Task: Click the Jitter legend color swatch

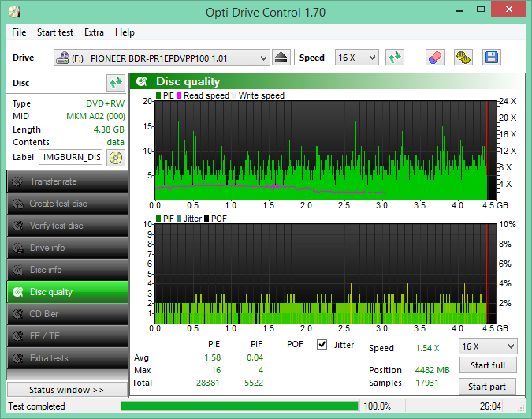Action: tap(179, 219)
